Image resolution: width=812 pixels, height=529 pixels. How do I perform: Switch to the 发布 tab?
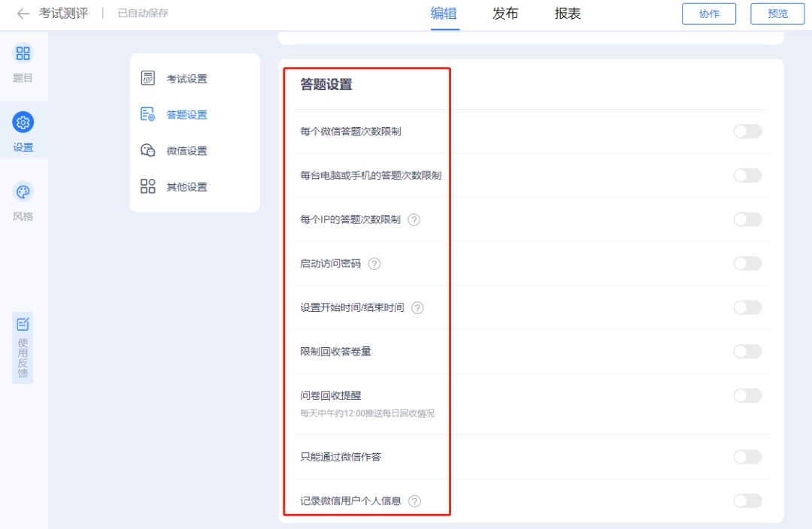point(505,14)
